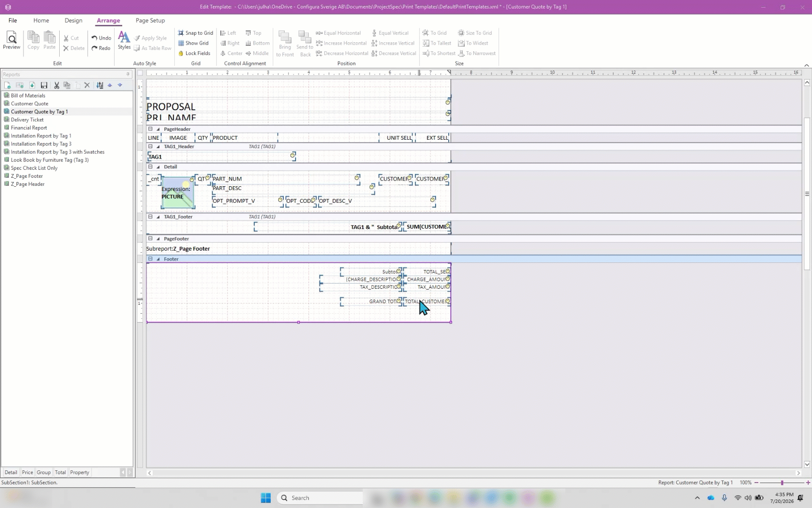Open the Windows Start menu
The image size is (812, 508).
(265, 498)
